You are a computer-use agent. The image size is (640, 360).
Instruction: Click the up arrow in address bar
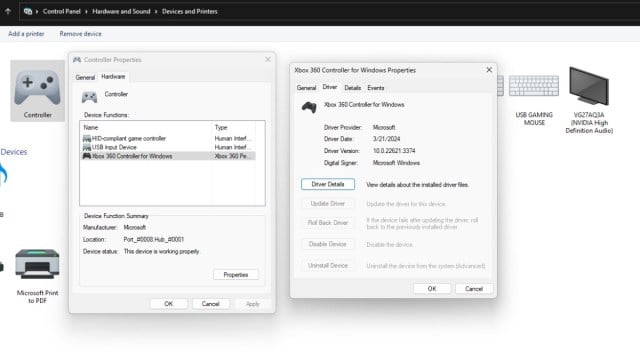point(8,11)
